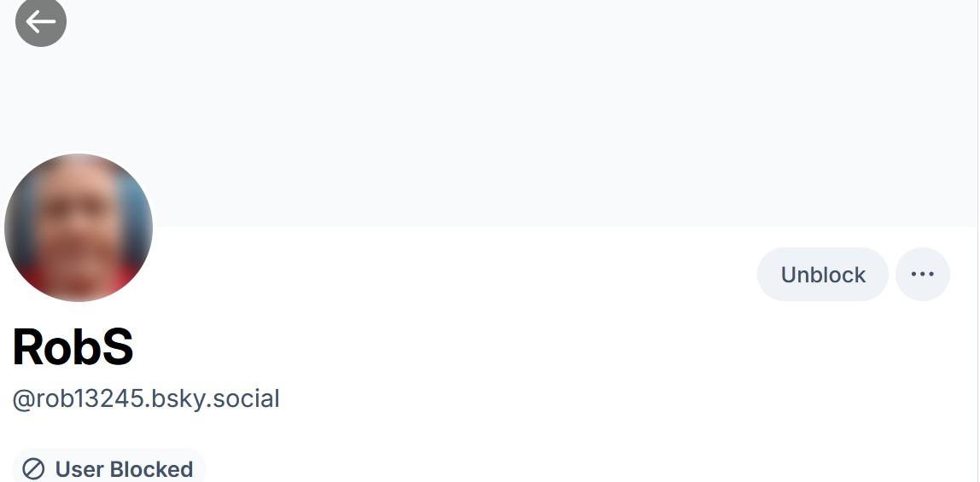The height and width of the screenshot is (482, 980).
Task: Unblock the user RobS
Action: pyautogui.click(x=822, y=275)
